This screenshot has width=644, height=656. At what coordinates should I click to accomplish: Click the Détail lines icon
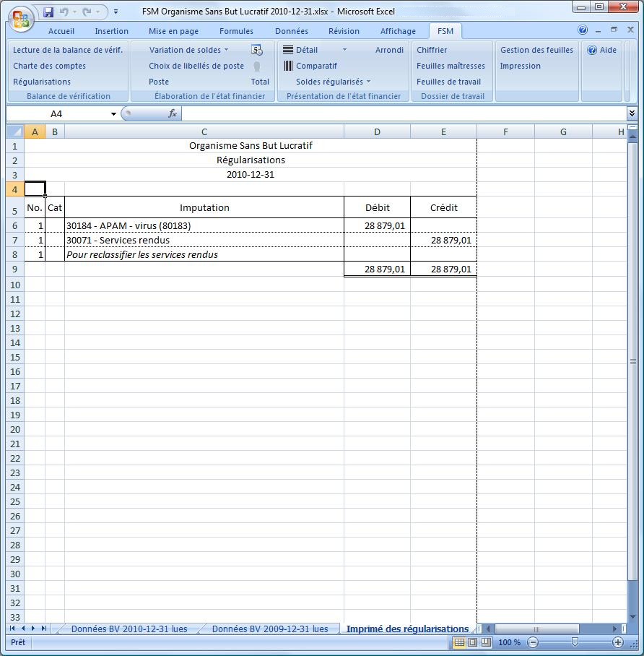(x=287, y=50)
